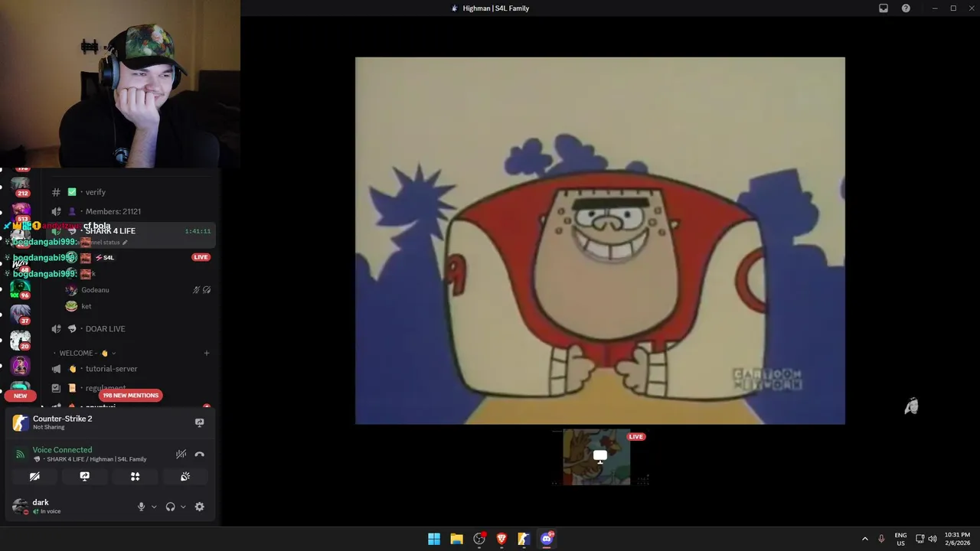Click the NEW servers indicator pill
Image resolution: width=980 pixels, height=551 pixels.
coord(20,396)
